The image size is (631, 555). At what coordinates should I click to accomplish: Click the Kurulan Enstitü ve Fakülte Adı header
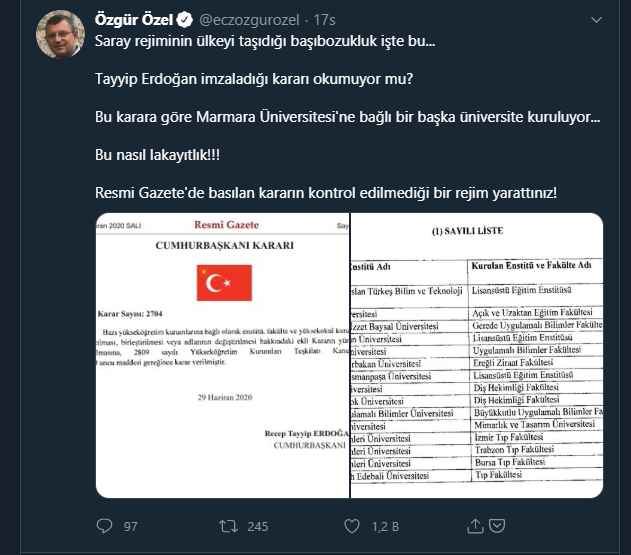click(x=531, y=265)
